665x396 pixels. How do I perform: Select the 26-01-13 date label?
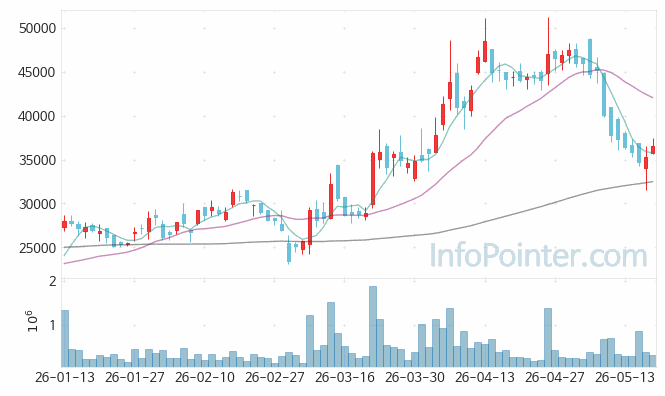[65, 377]
